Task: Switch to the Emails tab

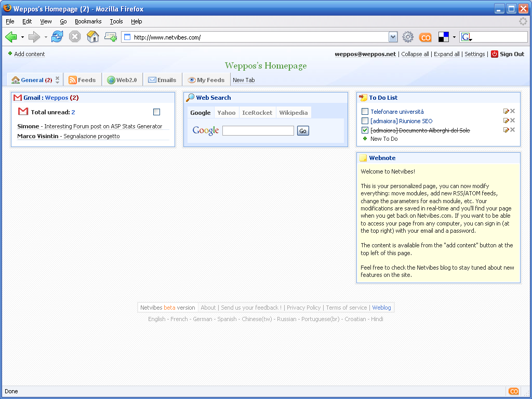Action: [162, 80]
